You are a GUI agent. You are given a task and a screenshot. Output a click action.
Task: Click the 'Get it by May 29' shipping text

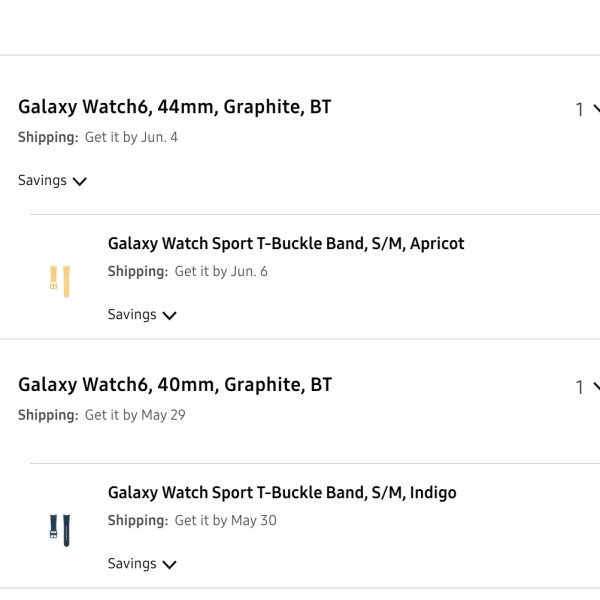(135, 415)
